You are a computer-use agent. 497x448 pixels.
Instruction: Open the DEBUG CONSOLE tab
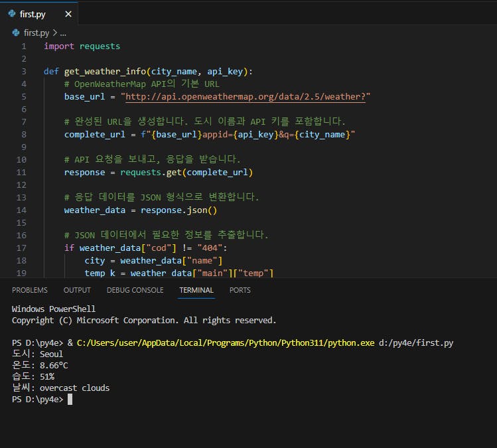tap(135, 290)
